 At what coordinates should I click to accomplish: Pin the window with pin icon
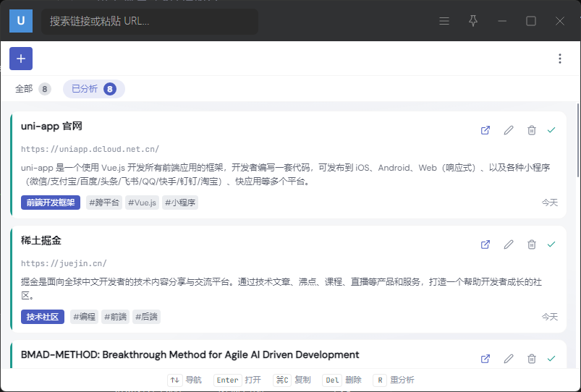[x=473, y=21]
